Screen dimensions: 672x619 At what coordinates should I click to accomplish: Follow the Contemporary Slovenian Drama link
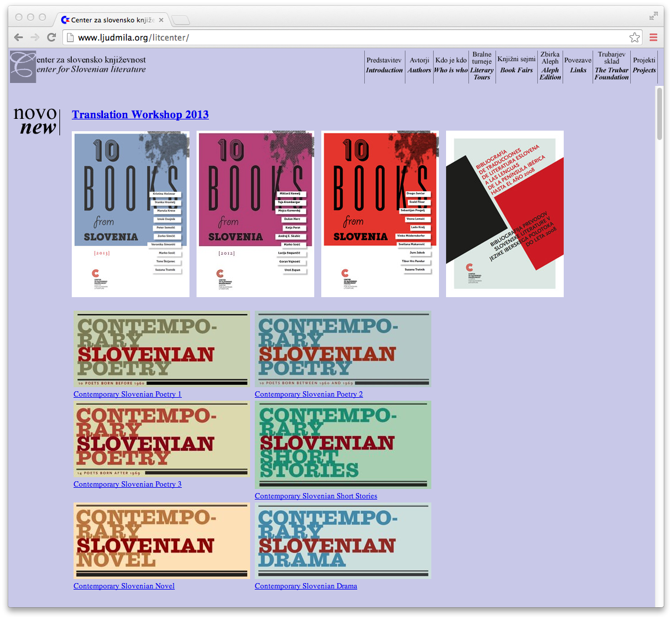(x=305, y=586)
